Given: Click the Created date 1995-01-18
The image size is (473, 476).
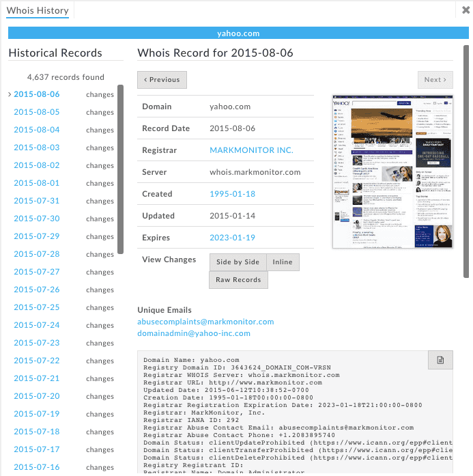Looking at the screenshot, I should 232,194.
